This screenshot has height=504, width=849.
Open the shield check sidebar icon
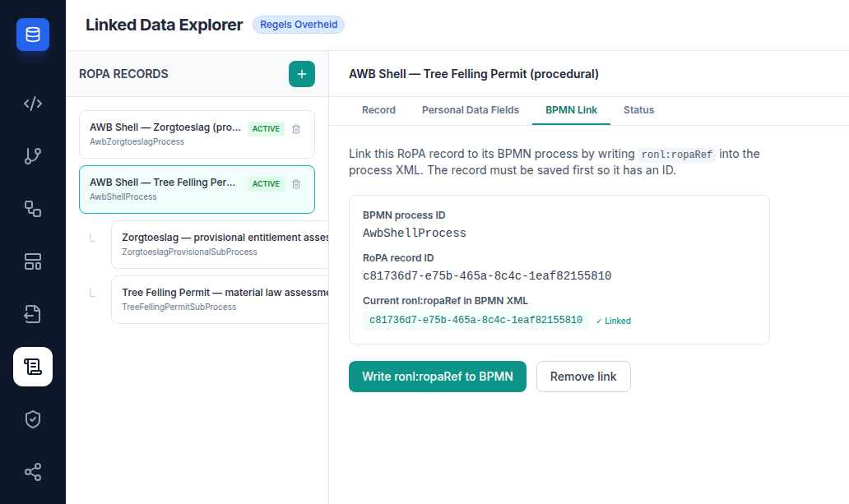(x=32, y=419)
